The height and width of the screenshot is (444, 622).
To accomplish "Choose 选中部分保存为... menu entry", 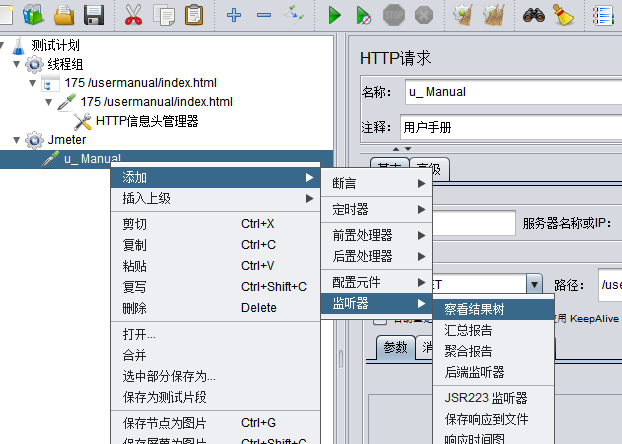I will pos(215,376).
